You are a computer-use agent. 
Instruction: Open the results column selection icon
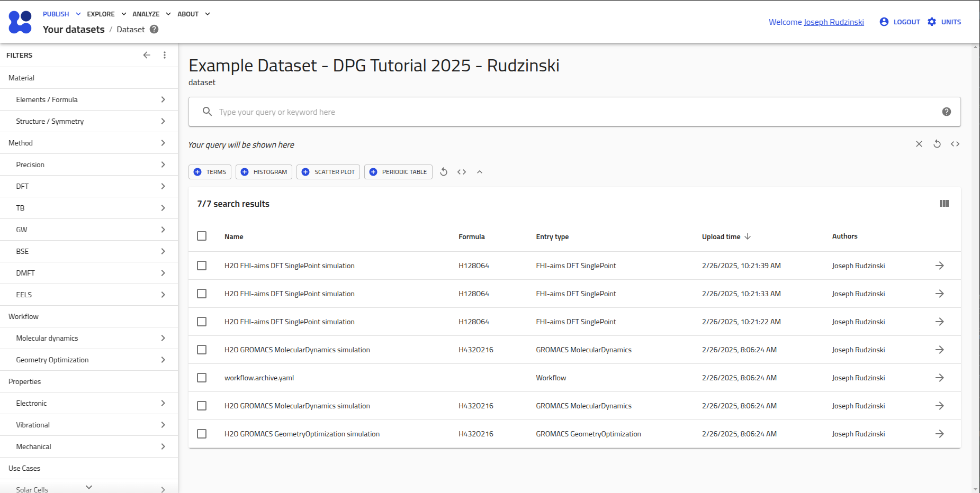pyautogui.click(x=943, y=204)
